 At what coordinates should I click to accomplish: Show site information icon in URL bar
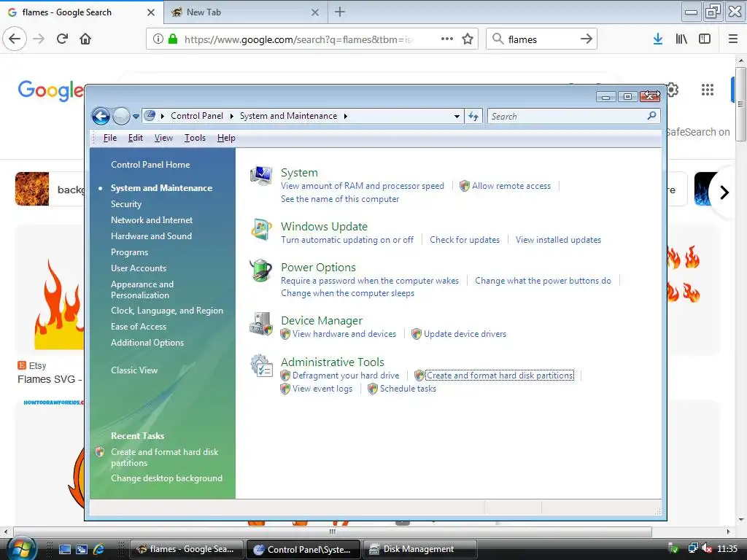(158, 39)
